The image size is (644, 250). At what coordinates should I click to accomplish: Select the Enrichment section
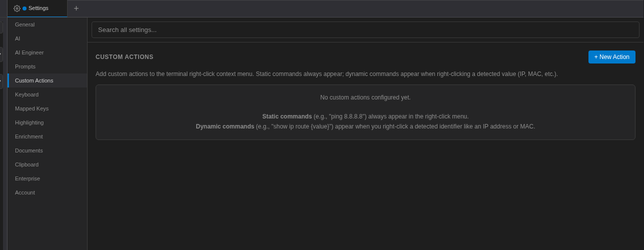pyautogui.click(x=48, y=136)
